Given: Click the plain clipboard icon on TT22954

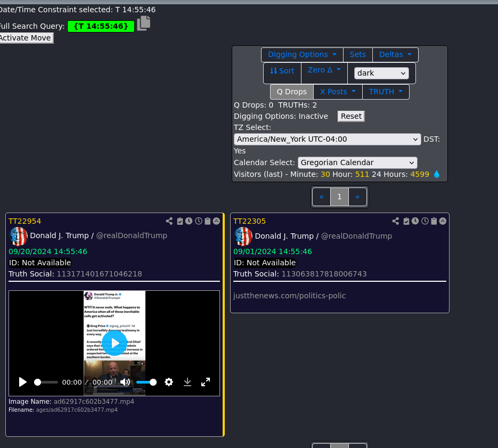Looking at the screenshot, I should (x=207, y=221).
